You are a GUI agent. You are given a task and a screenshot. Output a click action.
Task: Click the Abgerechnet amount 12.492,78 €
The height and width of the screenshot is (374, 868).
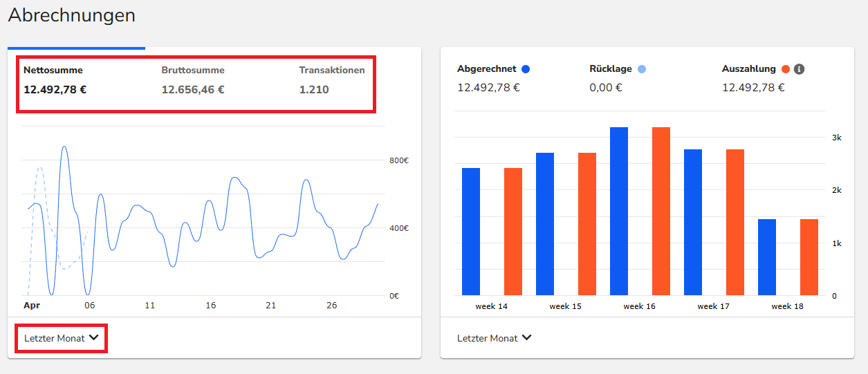(x=489, y=88)
